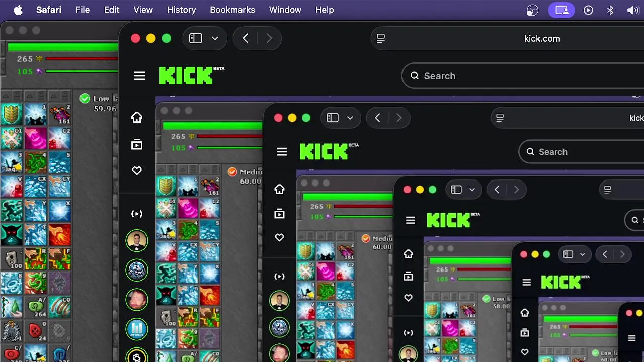Click the Search field in second nested Kick window

pyautogui.click(x=582, y=152)
